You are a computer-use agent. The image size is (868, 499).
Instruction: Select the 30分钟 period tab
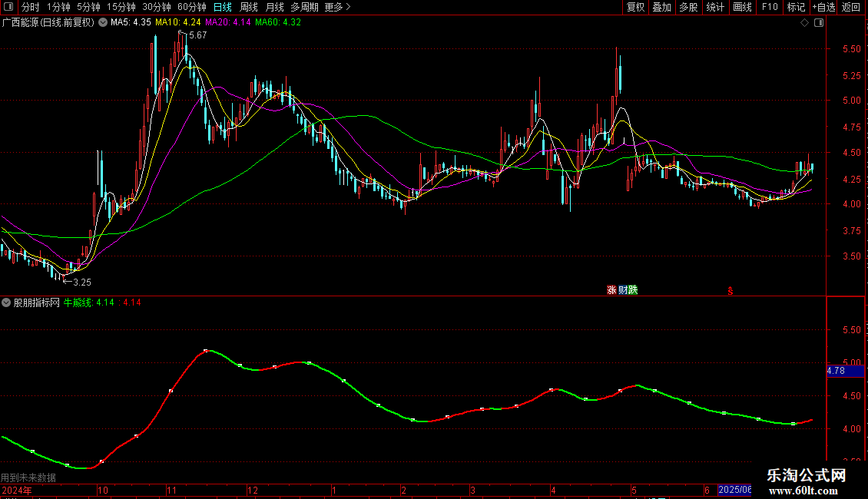157,7
